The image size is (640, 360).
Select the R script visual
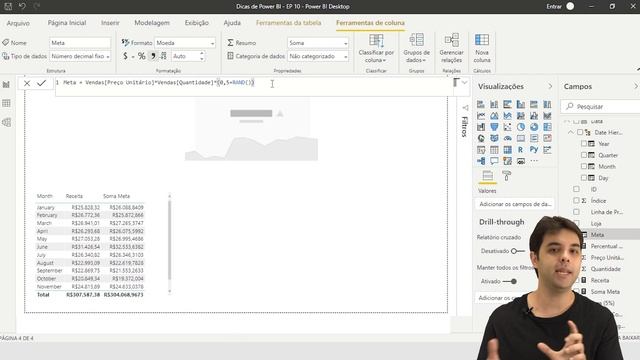[521, 150]
